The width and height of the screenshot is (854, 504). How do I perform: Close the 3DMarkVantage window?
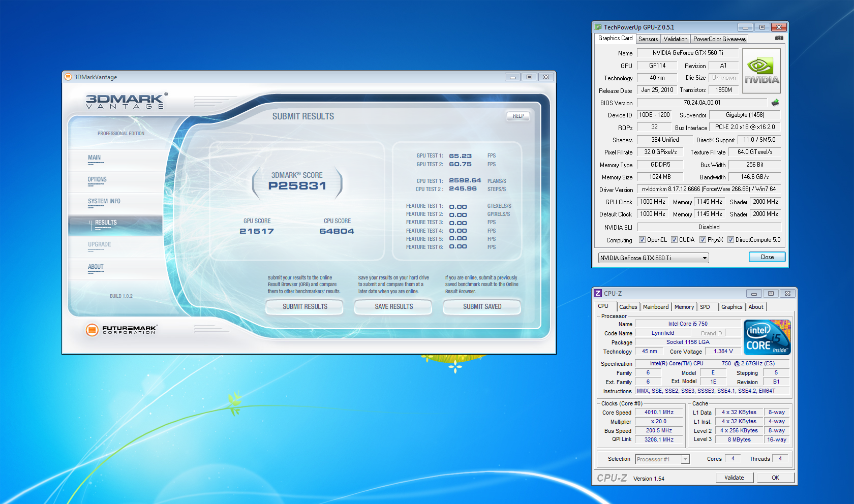546,77
